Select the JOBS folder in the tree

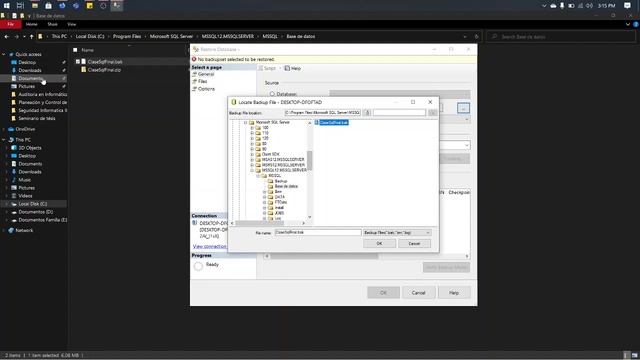[x=279, y=213]
